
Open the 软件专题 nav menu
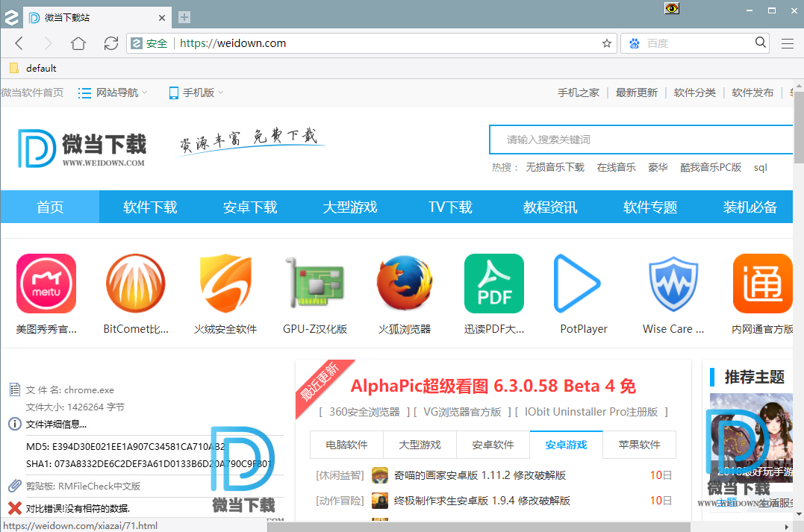pos(650,207)
